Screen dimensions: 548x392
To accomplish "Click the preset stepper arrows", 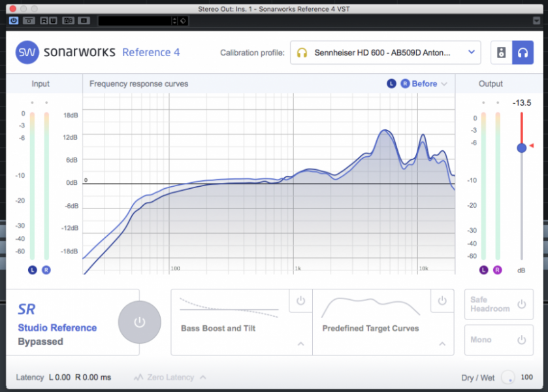I will tap(174, 21).
